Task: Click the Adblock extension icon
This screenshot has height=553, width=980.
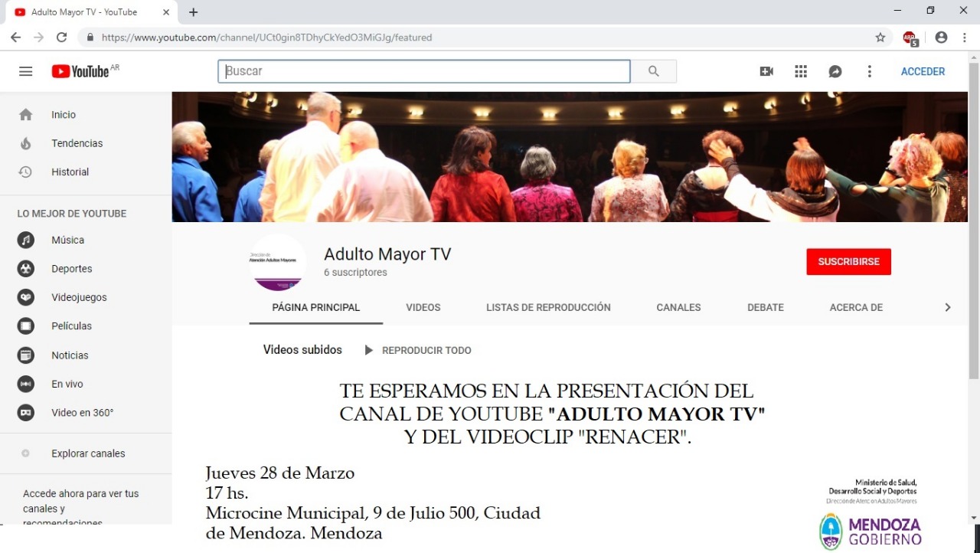Action: 910,38
